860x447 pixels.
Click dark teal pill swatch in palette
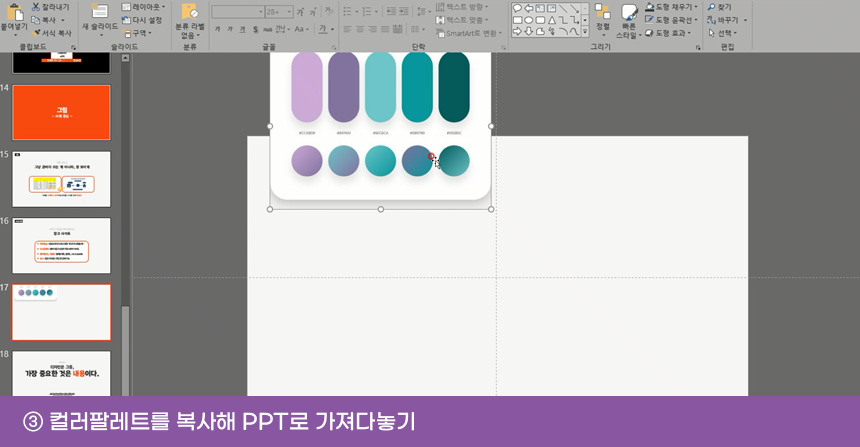[x=454, y=87]
